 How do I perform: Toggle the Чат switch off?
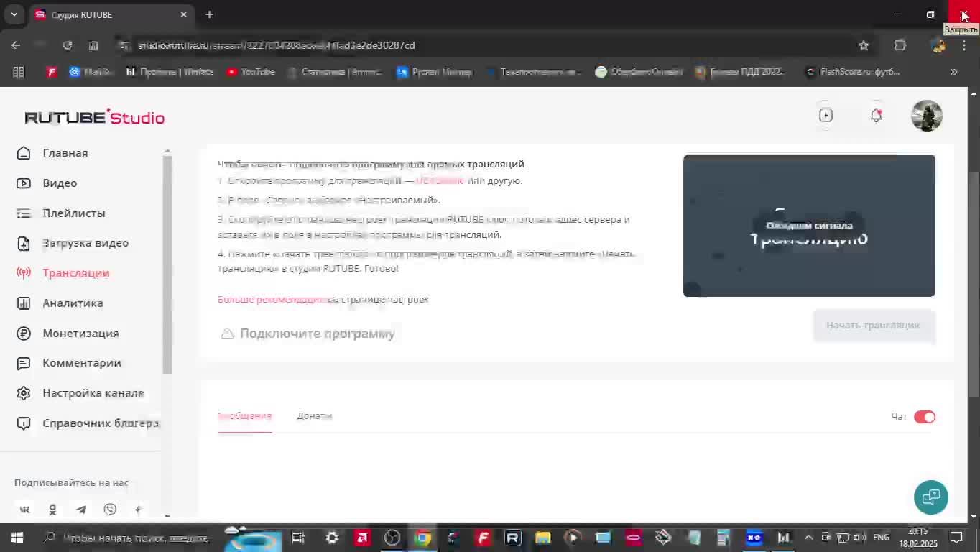[925, 417]
